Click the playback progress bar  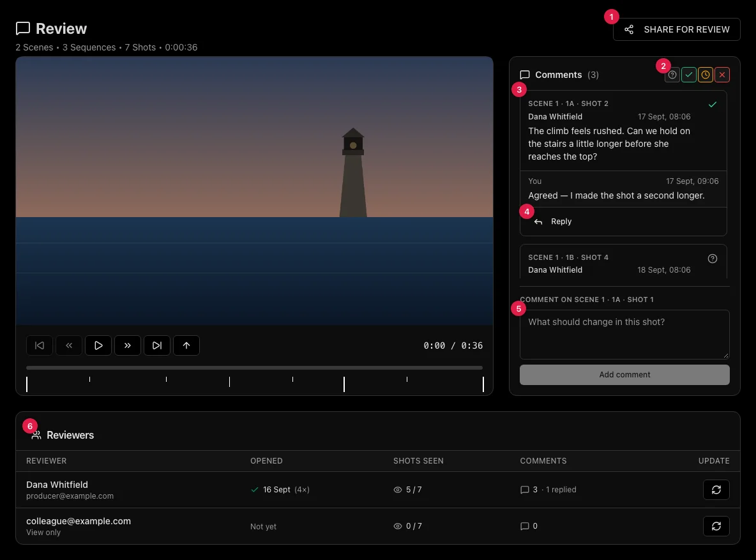(x=254, y=368)
